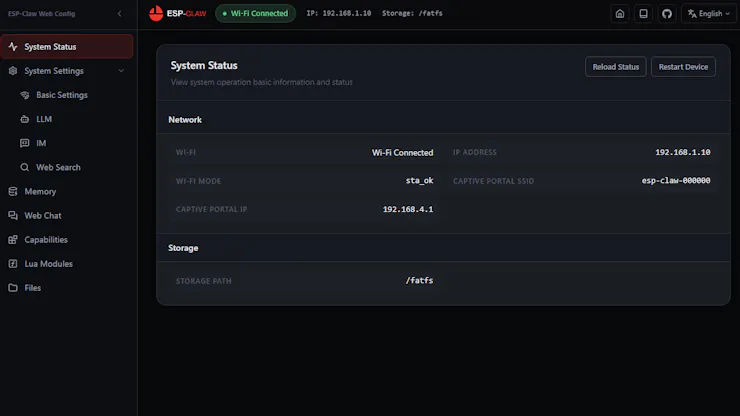Click the Web Chat bubbles icon

click(x=13, y=215)
